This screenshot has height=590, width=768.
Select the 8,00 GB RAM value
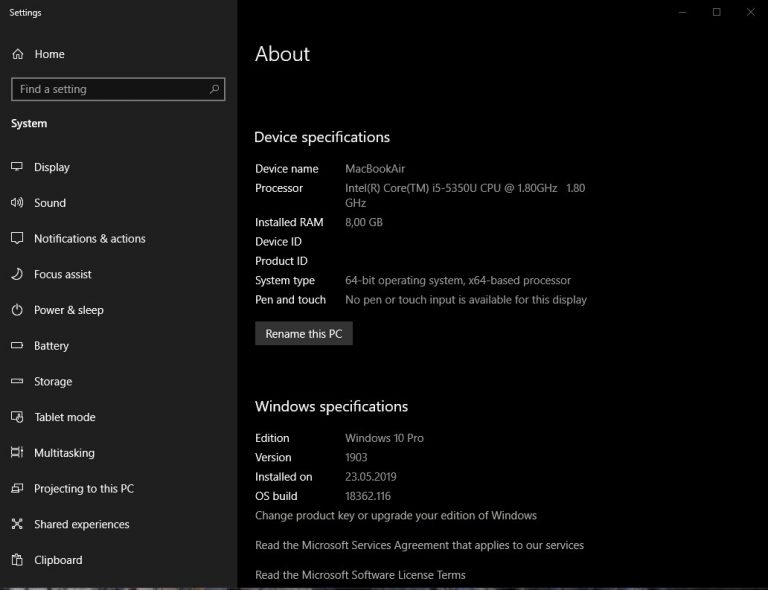364,222
